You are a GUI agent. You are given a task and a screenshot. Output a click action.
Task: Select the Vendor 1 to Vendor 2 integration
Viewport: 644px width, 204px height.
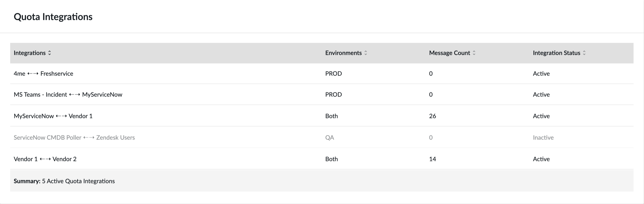(322, 159)
